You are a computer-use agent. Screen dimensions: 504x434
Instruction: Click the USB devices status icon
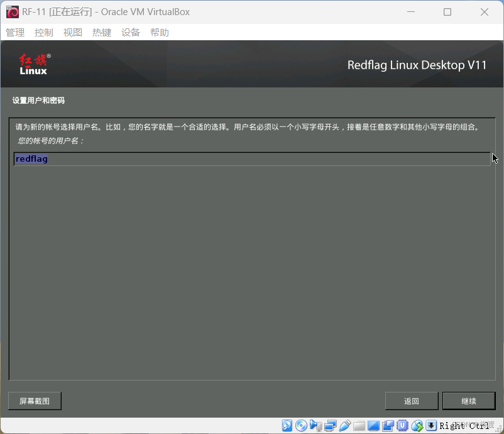coord(344,425)
